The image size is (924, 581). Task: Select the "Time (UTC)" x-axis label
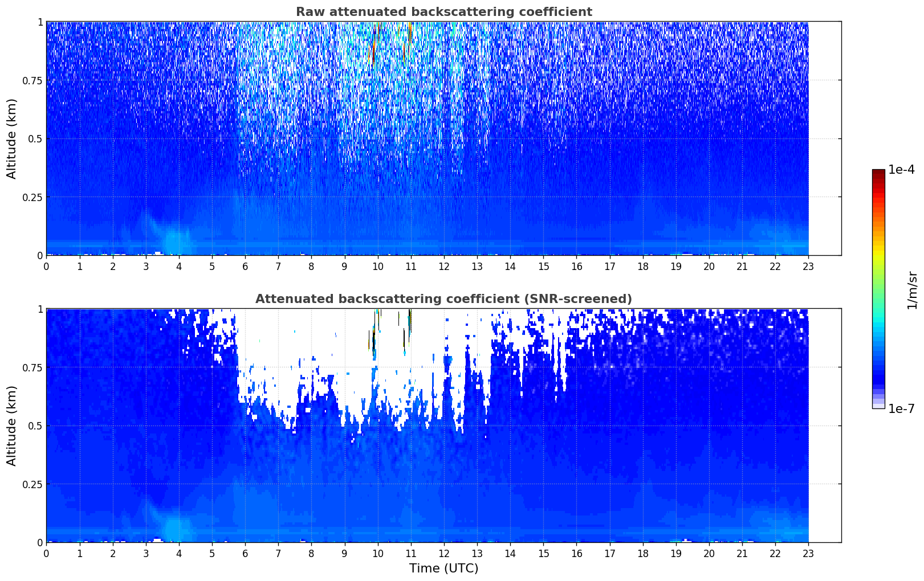tap(443, 568)
